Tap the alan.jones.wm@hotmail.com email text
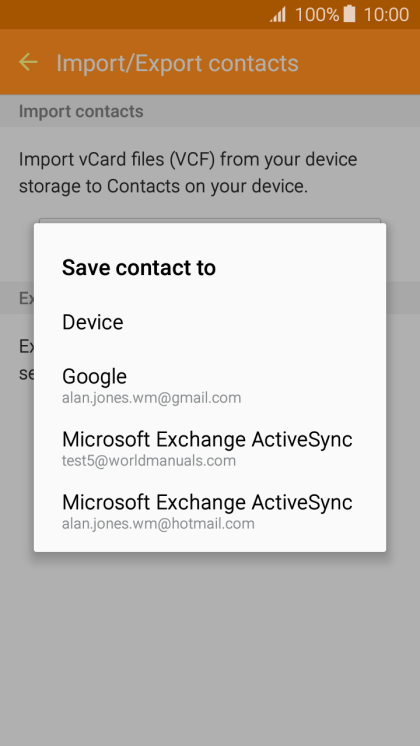 pyautogui.click(x=158, y=524)
